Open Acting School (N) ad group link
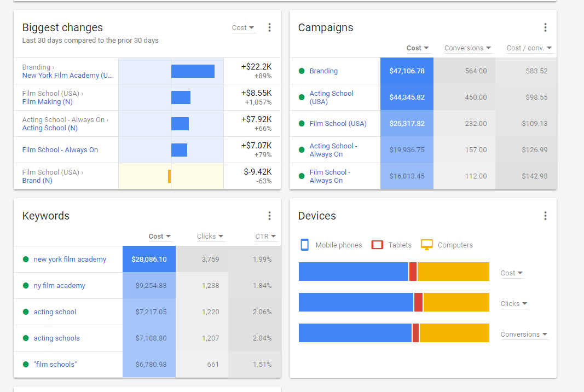Screen dimensions: 584x392 [50, 128]
